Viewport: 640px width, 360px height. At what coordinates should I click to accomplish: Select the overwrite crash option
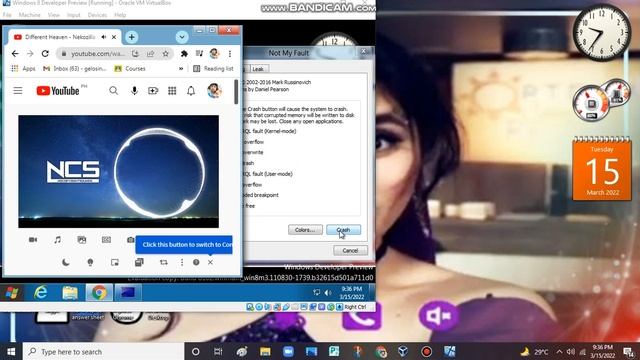pos(253,152)
